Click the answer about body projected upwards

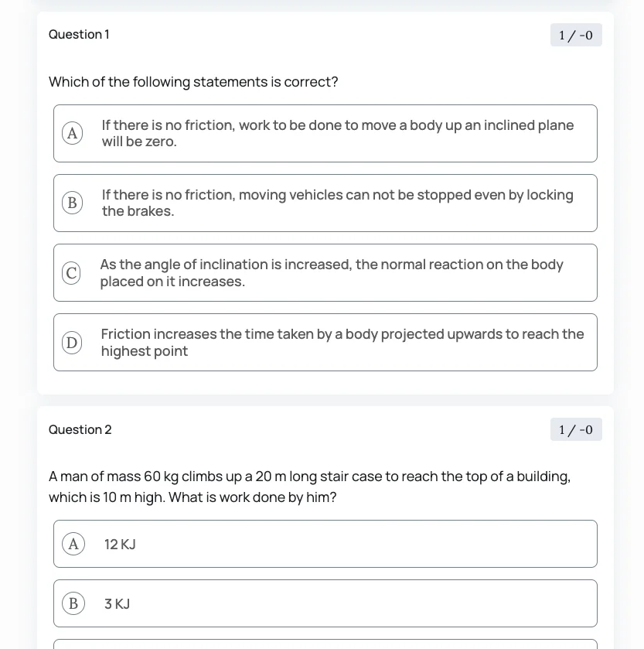pyautogui.click(x=342, y=343)
